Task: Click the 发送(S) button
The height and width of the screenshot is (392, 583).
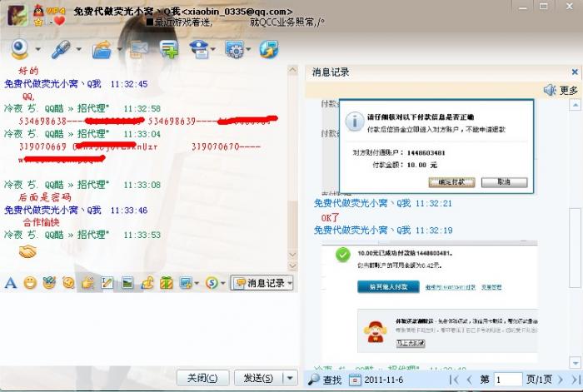Action: [258, 378]
